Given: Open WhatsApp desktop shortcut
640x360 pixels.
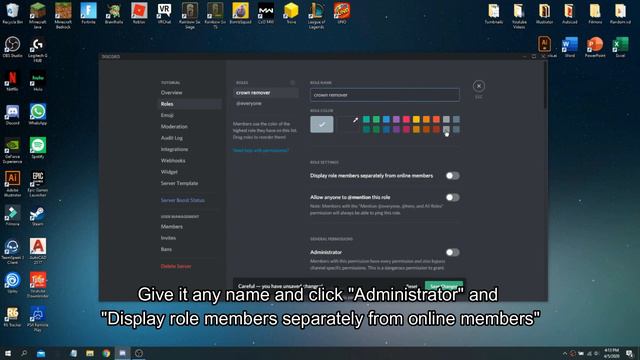Looking at the screenshot, I should pyautogui.click(x=38, y=114).
